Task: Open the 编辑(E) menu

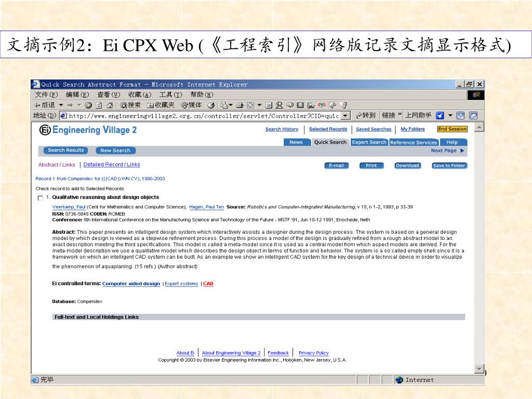Action: pyautogui.click(x=77, y=95)
